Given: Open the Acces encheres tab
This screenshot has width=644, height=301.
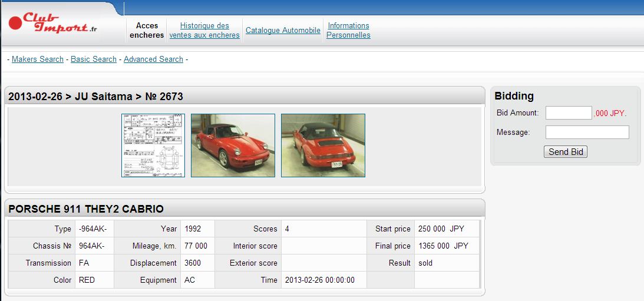Looking at the screenshot, I should pos(147,30).
